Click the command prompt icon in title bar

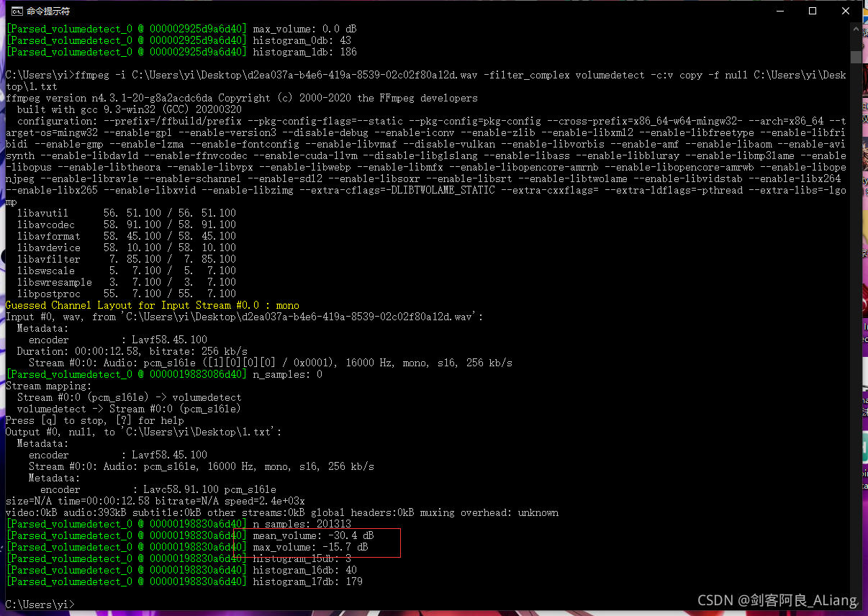tap(17, 11)
